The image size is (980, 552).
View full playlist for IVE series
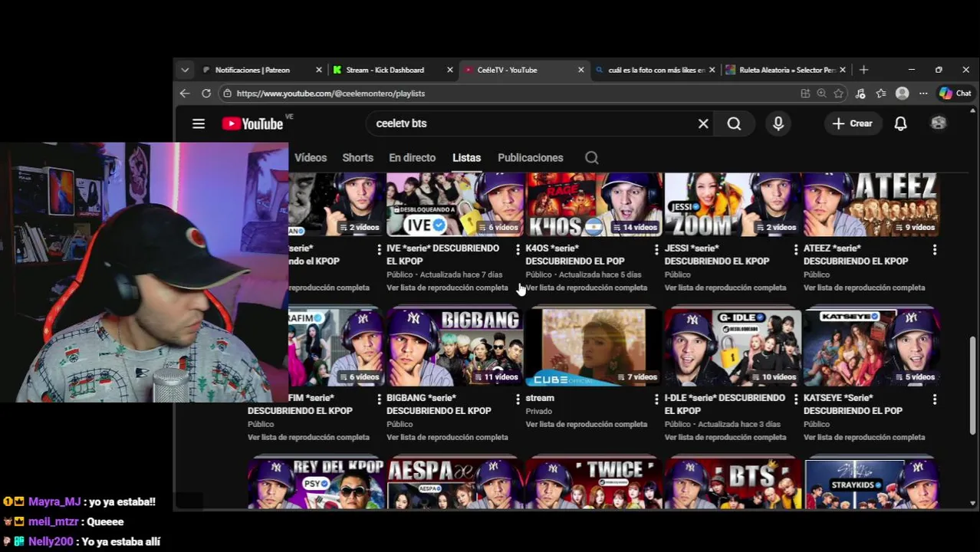[x=447, y=288]
